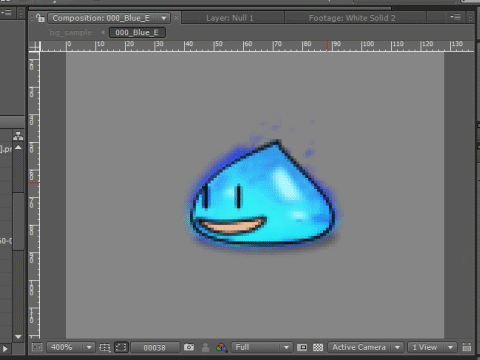Toggle the viewer lock icon beside Composition tab
480x360 pixels.
tap(40, 18)
